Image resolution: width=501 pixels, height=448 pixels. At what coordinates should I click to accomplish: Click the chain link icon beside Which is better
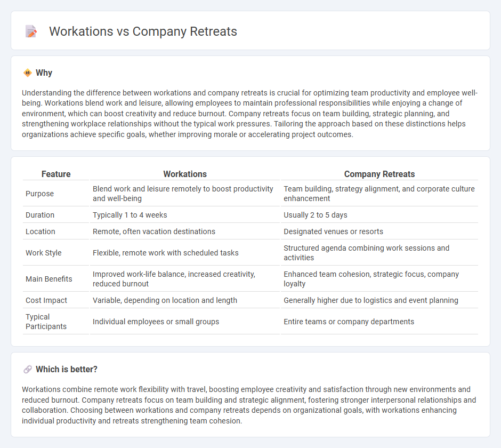28,370
